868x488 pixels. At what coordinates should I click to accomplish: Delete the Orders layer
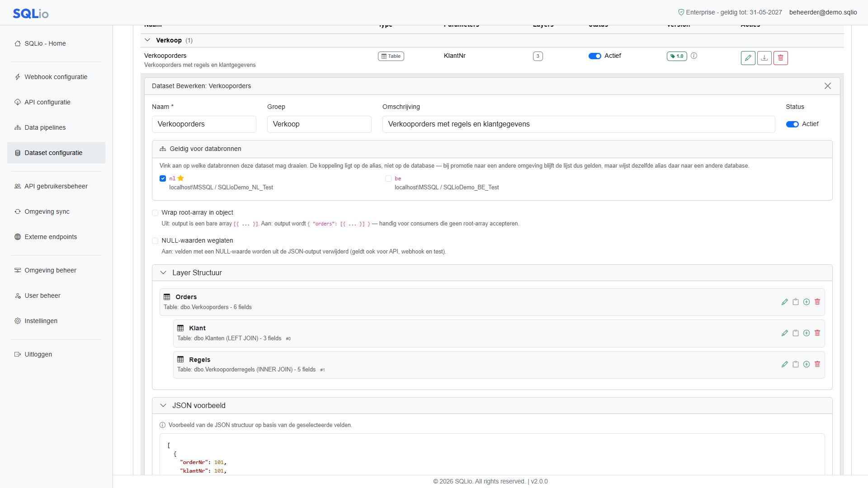(817, 302)
